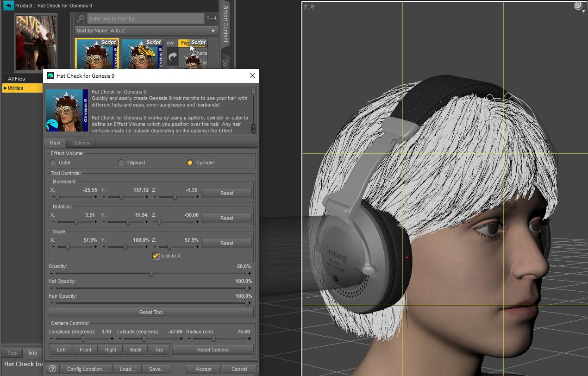Click the Hair Opacity slider handle
The height and width of the screenshot is (376, 588).
tap(247, 303)
